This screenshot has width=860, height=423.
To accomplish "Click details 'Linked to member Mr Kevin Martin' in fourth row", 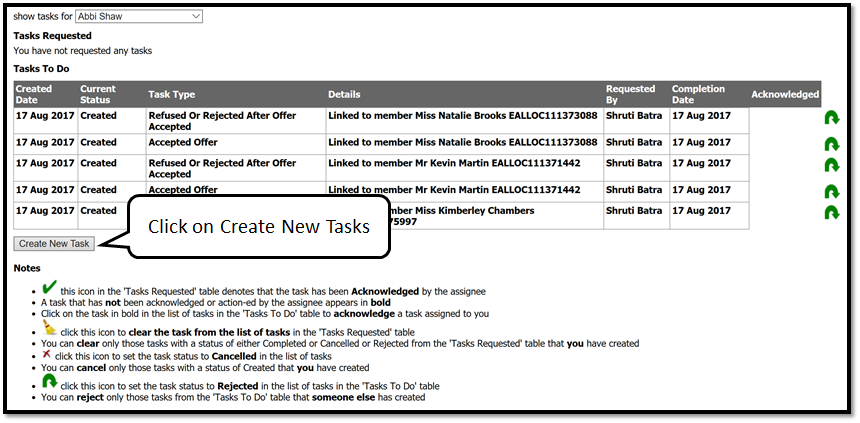I will [x=454, y=190].
